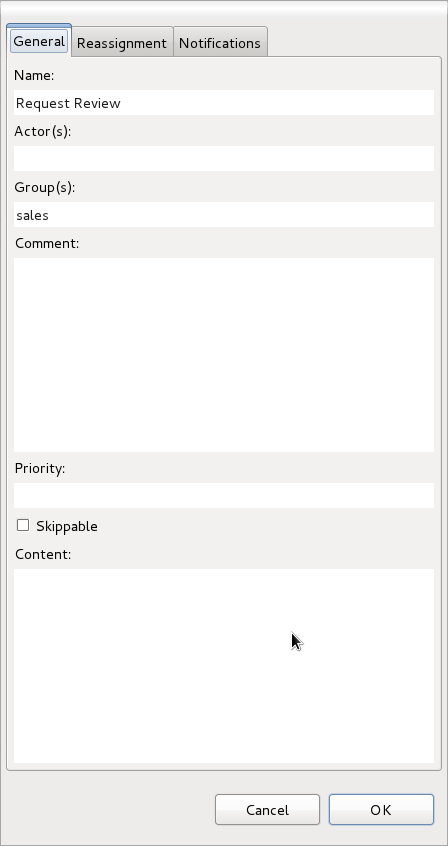Click the Group(s): label
This screenshot has width=448, height=846.
[44, 188]
